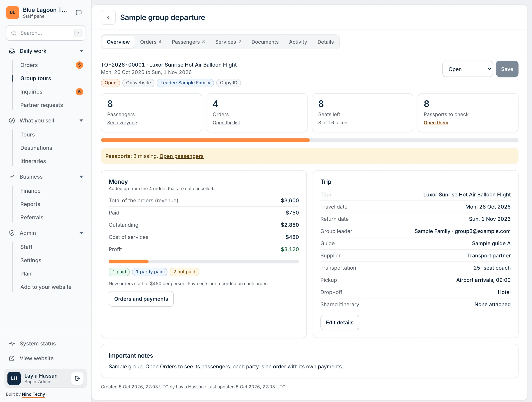Click the Save button

507,69
